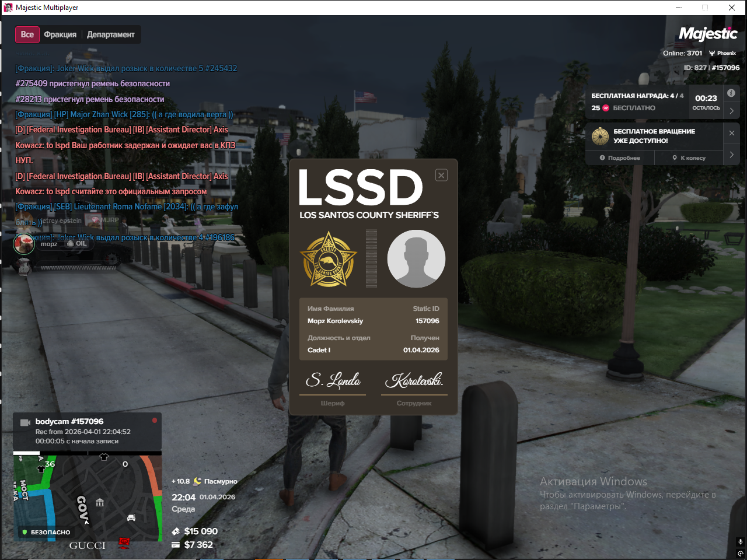The width and height of the screenshot is (747, 560).
Task: Click the issue date 01.04.2026 on card
Action: click(x=421, y=350)
